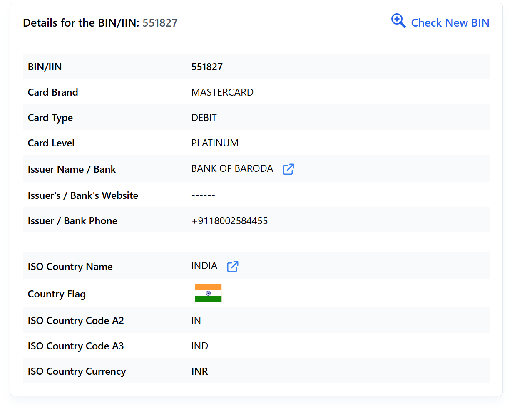Click the magnifier plus icon beside Check New BIN

[398, 21]
